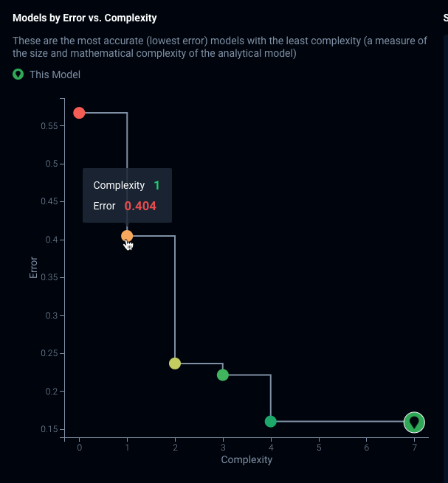Select the orange data point at complexity 1
The image size is (448, 483).
tap(127, 236)
